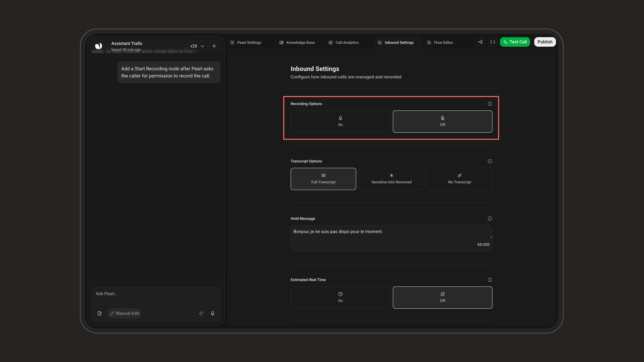Set recording to Off

[442, 121]
